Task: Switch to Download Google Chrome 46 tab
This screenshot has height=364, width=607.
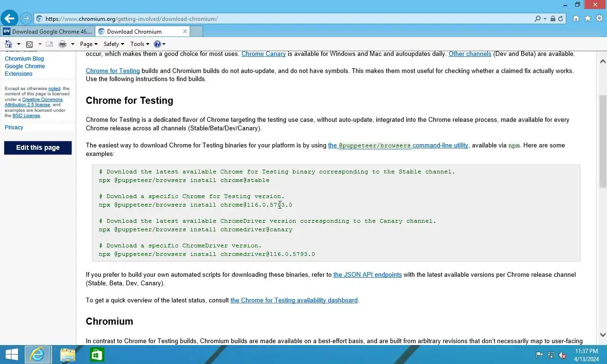Action: pyautogui.click(x=48, y=32)
